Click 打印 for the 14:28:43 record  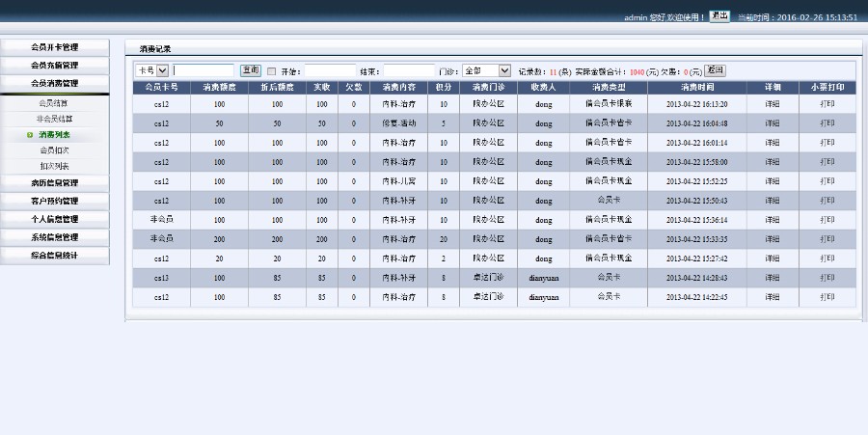click(x=827, y=278)
